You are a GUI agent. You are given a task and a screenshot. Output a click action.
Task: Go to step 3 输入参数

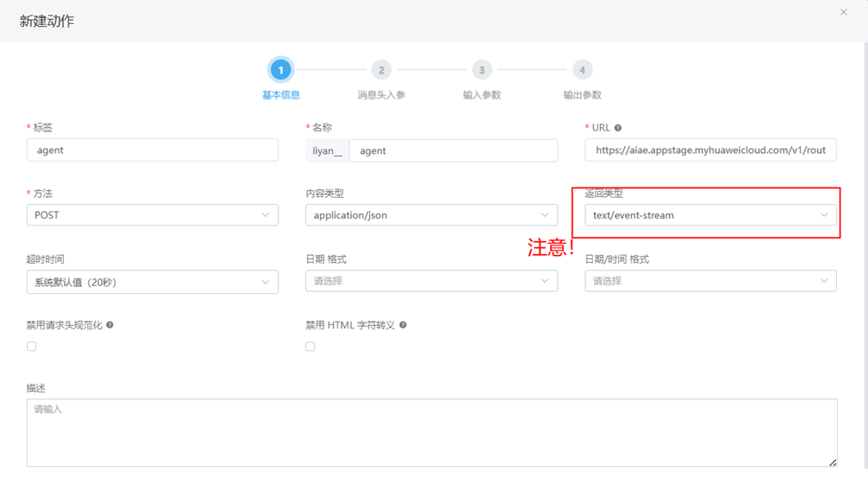(x=482, y=70)
